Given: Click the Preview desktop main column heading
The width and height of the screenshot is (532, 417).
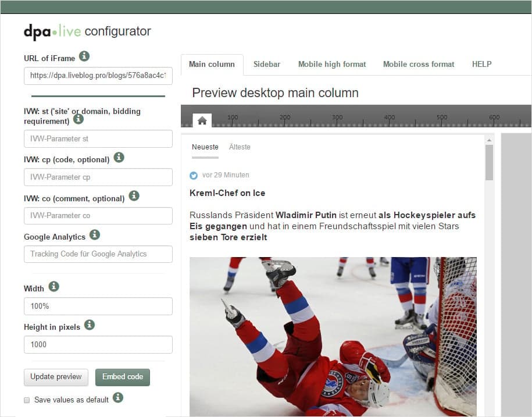Looking at the screenshot, I should (x=275, y=93).
